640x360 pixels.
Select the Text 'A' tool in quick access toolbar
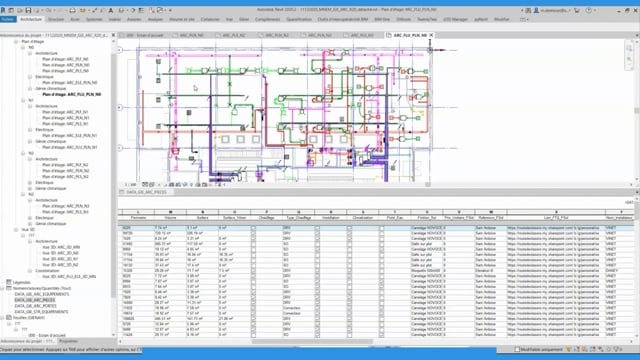[x=111, y=10]
